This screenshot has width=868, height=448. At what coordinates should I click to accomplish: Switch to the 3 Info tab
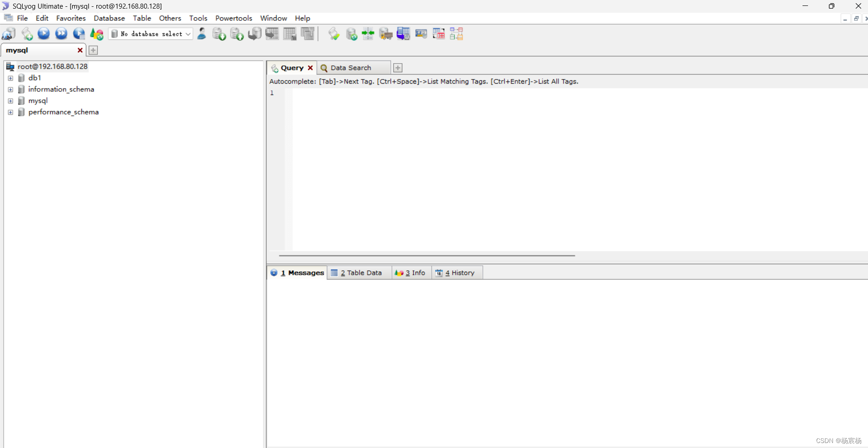(x=411, y=273)
